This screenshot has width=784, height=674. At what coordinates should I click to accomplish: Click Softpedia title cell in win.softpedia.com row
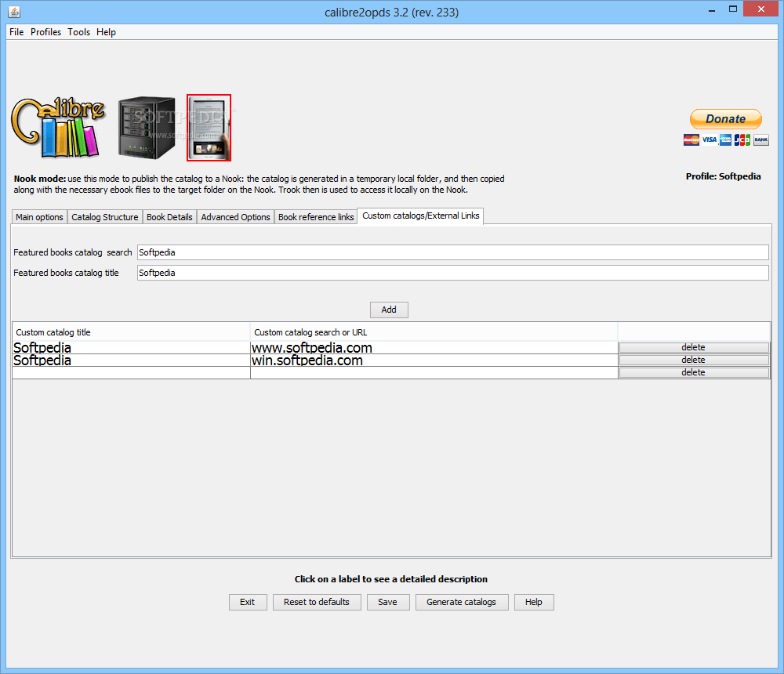pos(131,360)
